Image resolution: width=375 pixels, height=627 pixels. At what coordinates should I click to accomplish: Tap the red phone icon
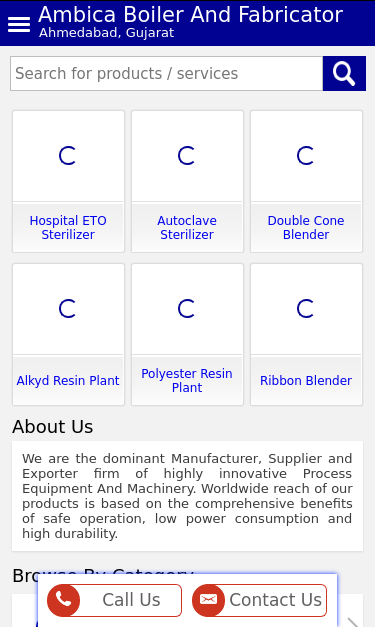(x=64, y=600)
